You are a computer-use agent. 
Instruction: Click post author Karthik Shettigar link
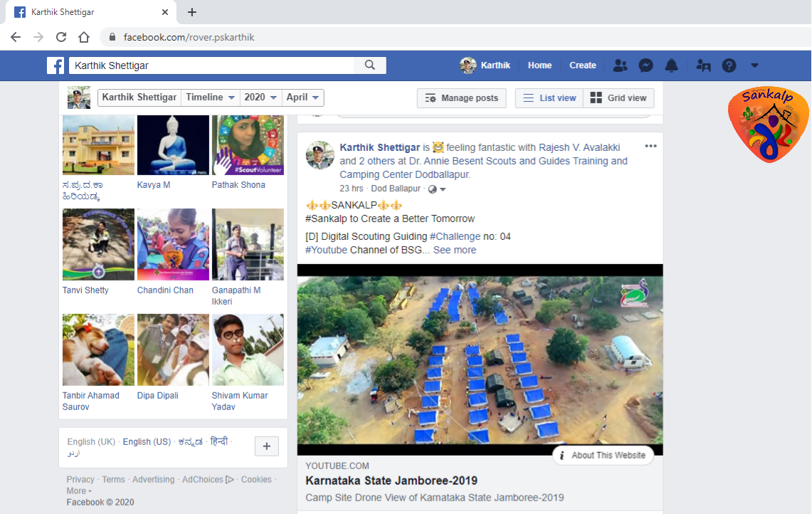tap(379, 147)
